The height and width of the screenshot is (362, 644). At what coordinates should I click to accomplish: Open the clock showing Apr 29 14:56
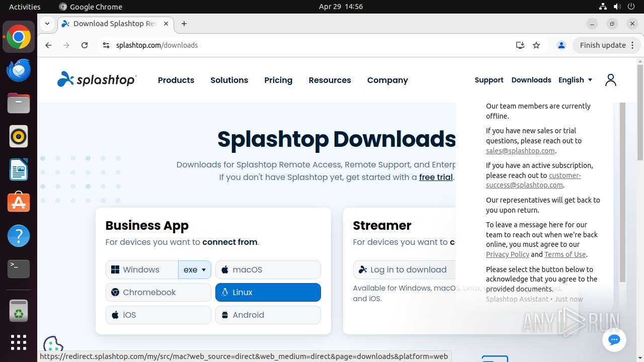(341, 7)
